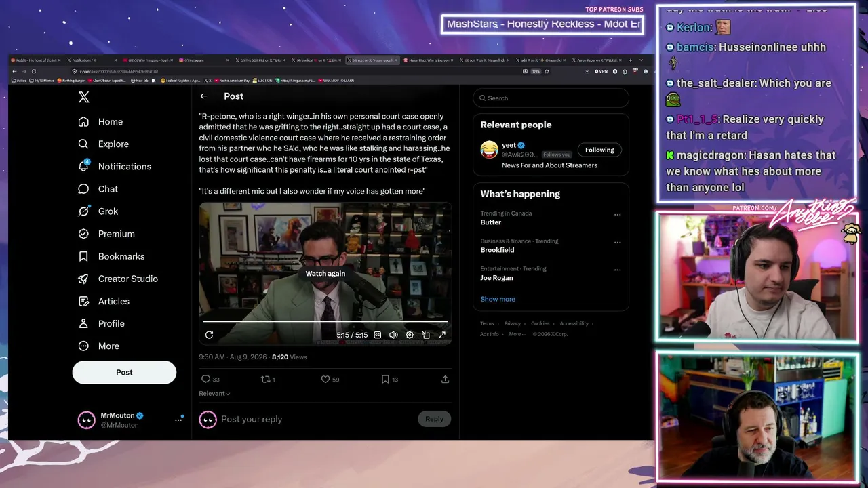The width and height of the screenshot is (868, 488).
Task: Open video playback settings gear
Action: pos(410,335)
